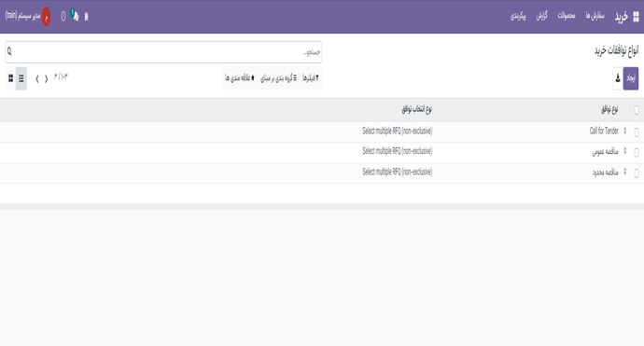
Task: Click the search magnifier icon
Action: 9,51
